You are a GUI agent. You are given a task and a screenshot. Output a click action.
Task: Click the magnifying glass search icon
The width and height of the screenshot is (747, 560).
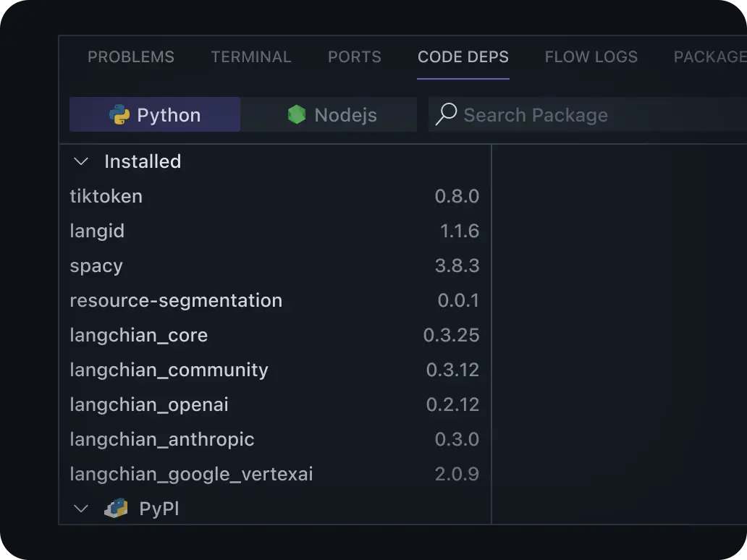[446, 114]
